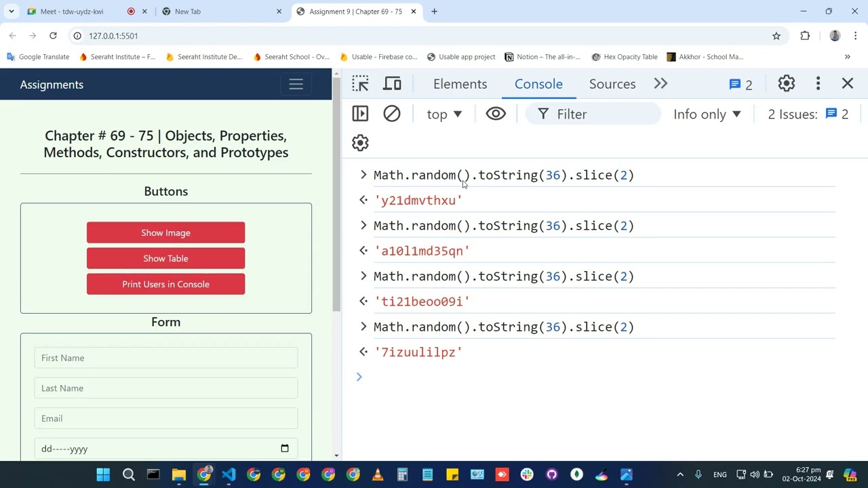Screen dimensions: 868x488
Task: Select the output 'ti21beoo09i'
Action: click(422, 302)
